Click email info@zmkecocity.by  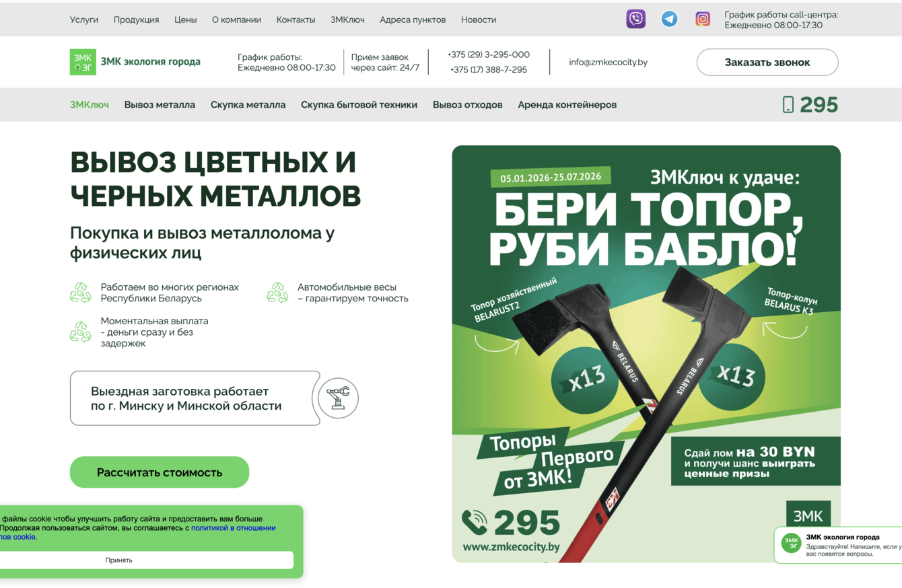tap(608, 62)
